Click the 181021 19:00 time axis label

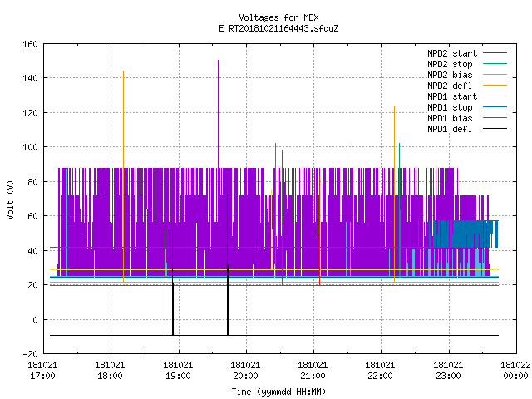pyautogui.click(x=178, y=371)
